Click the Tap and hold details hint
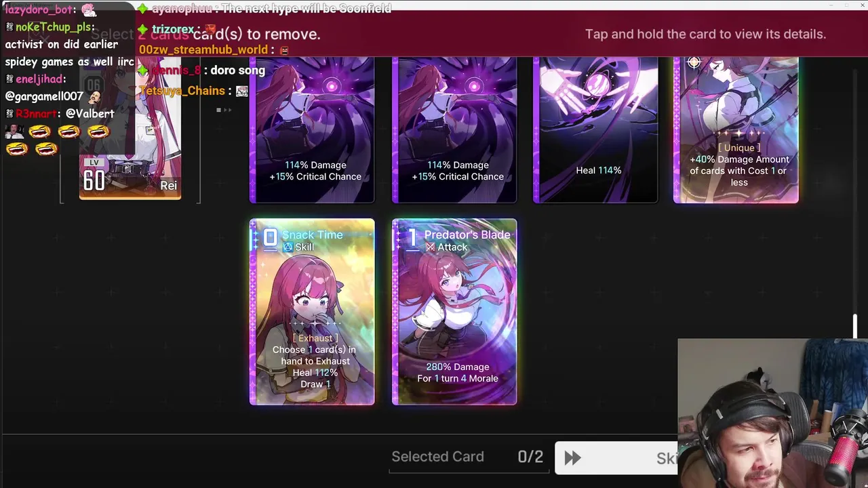 point(705,34)
